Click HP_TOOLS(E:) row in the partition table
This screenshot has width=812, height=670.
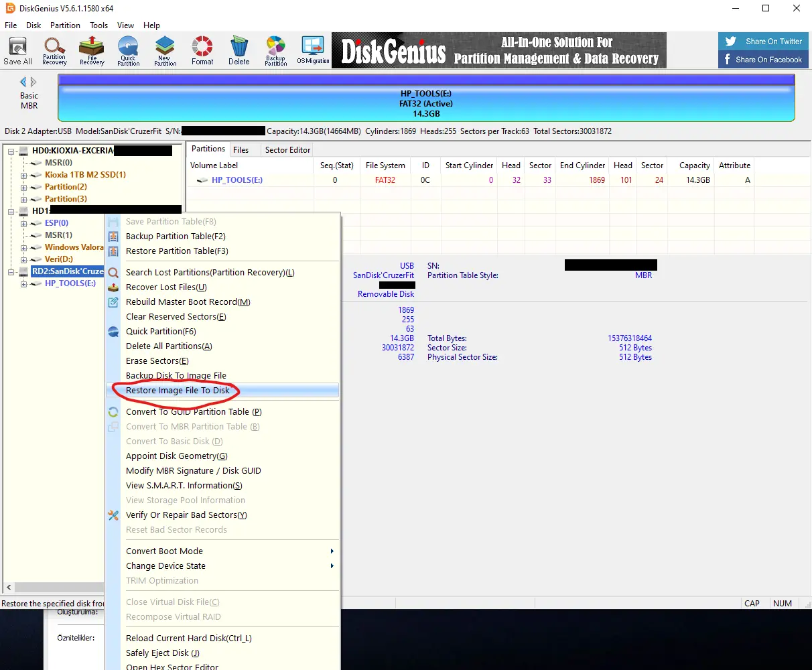pyautogui.click(x=469, y=180)
